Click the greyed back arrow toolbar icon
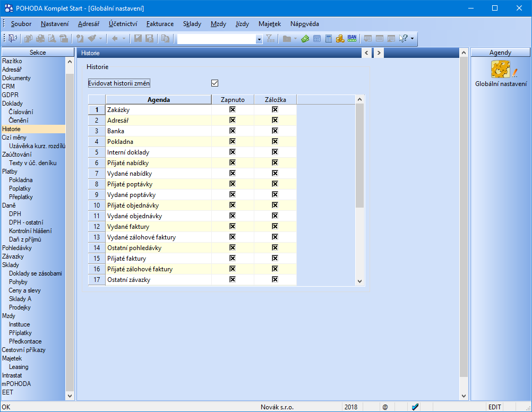Image resolution: width=532 pixels, height=412 pixels. [115, 38]
